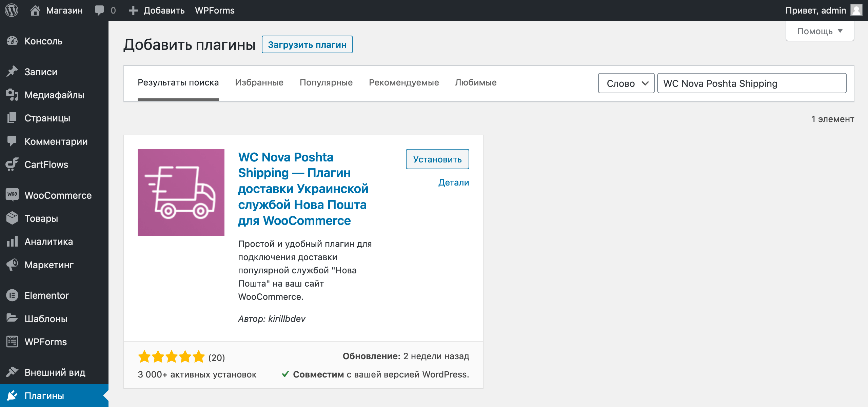Click Установить to install the plugin

(437, 159)
